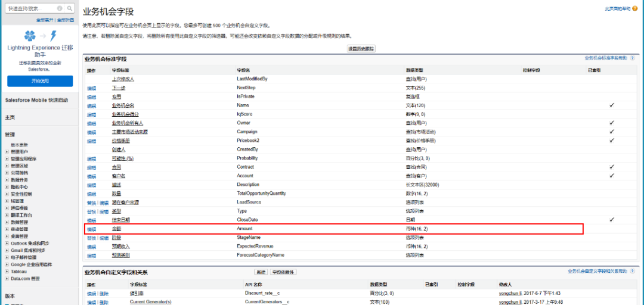The width and height of the screenshot is (644, 305).
Task: Open the 价格手册 field label link
Action: pos(120,141)
